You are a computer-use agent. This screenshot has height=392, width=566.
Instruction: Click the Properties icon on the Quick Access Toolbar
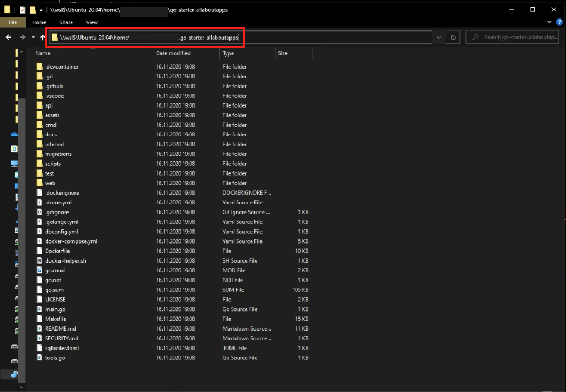[22, 9]
